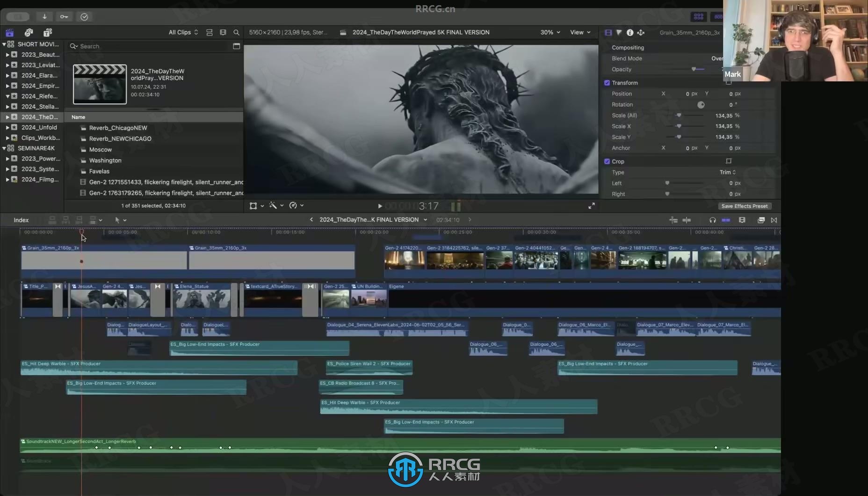Open the timeline Index button
868x496 pixels.
click(21, 220)
